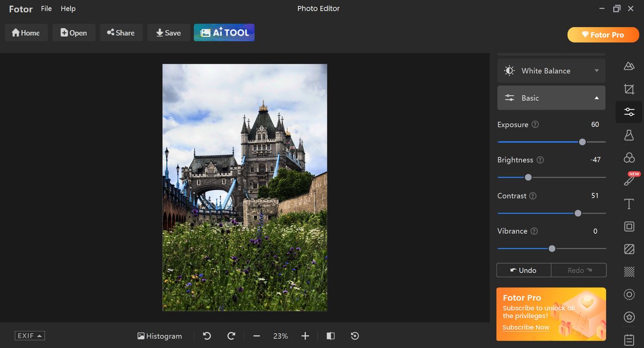The width and height of the screenshot is (644, 348).
Task: Upgrade via the Fotor Pro button
Action: [603, 35]
